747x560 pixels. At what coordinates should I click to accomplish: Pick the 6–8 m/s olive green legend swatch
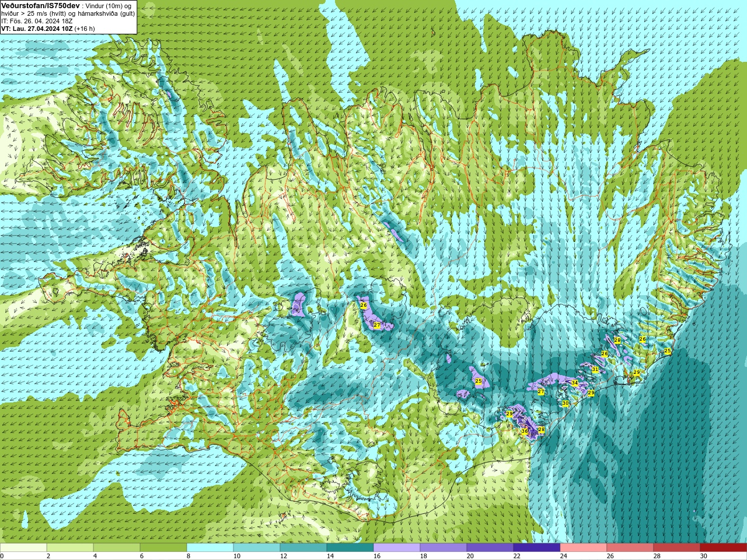click(163, 548)
